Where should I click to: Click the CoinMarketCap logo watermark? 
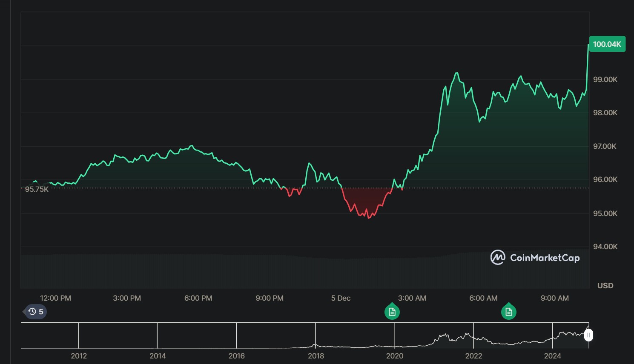pos(535,258)
